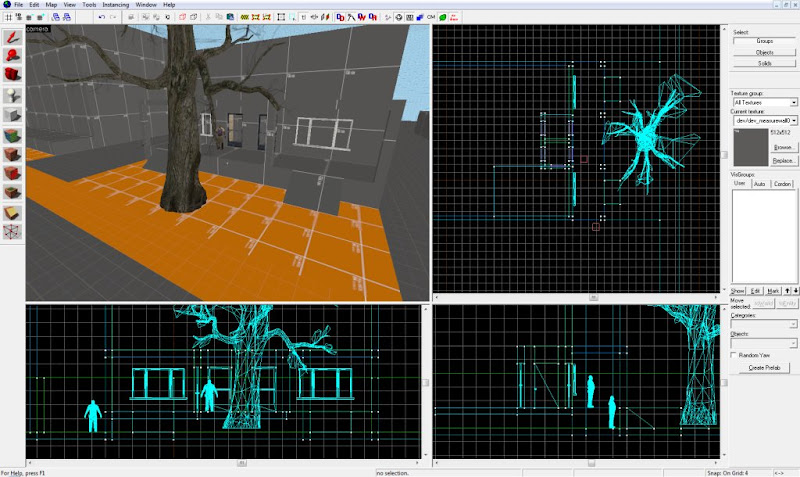
Task: Click the Create Prefab button
Action: (x=764, y=368)
